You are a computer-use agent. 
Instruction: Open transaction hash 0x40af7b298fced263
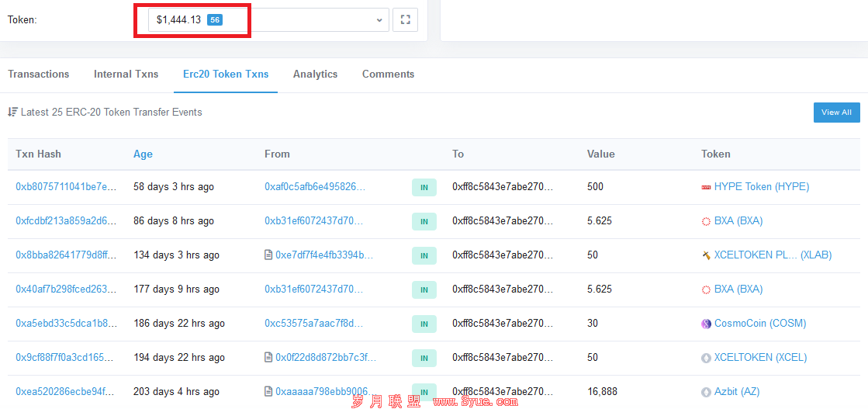click(x=67, y=289)
